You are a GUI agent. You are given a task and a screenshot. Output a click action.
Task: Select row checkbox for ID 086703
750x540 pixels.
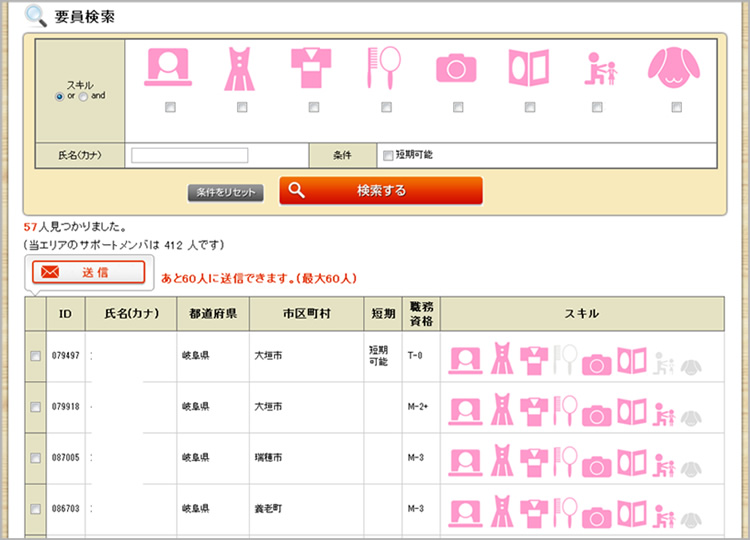click(x=35, y=509)
